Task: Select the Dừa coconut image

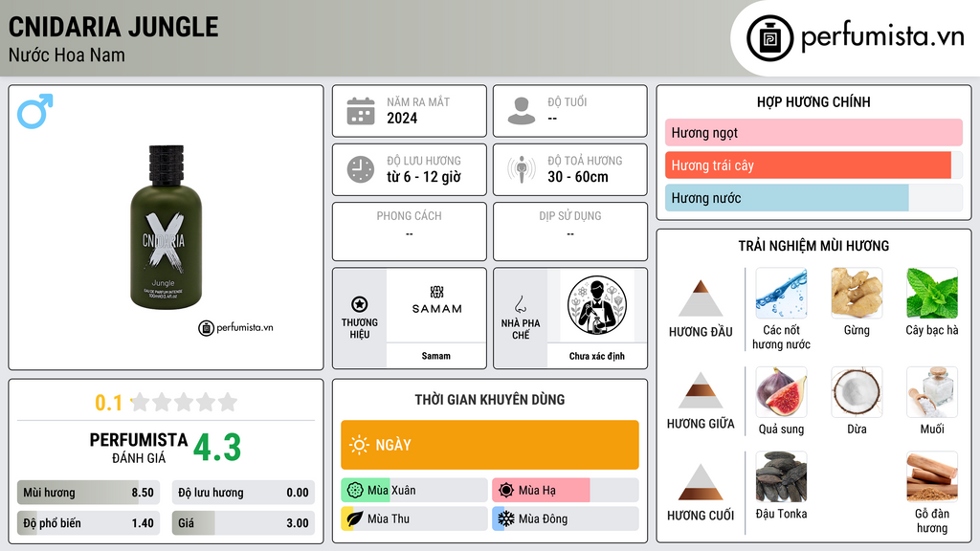Action: point(857,391)
